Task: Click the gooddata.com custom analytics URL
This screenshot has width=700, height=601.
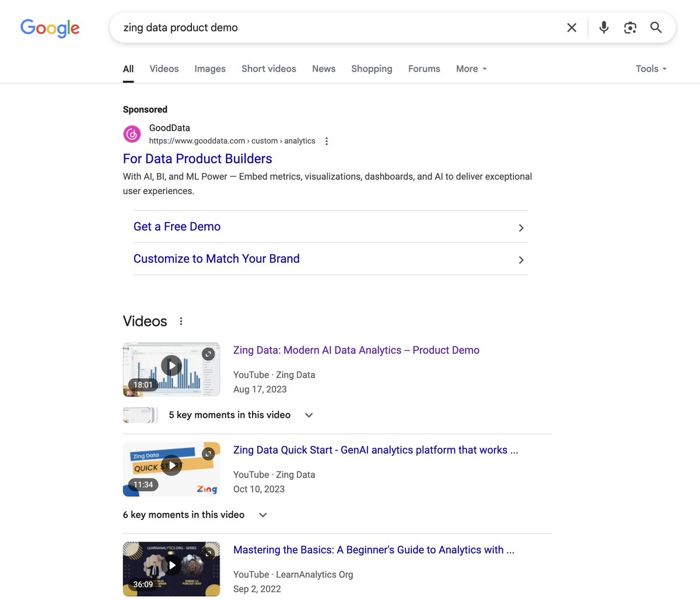Action: tap(232, 141)
